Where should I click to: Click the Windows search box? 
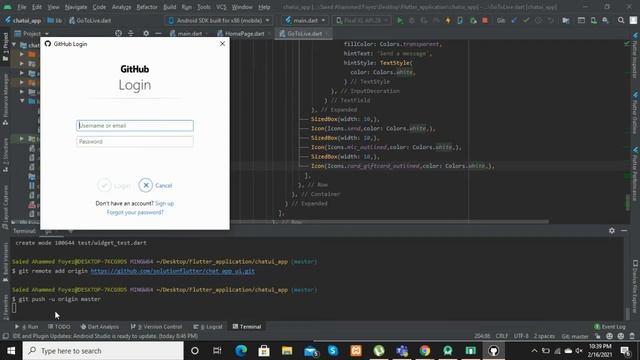point(103,351)
